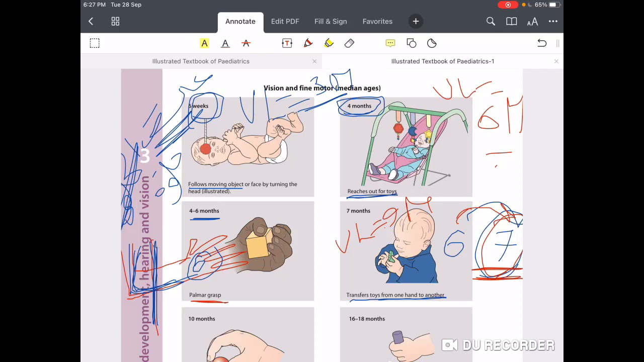644x362 pixels.
Task: Switch to Illustrated Textbook of Paediatrics document tab
Action: [201, 61]
